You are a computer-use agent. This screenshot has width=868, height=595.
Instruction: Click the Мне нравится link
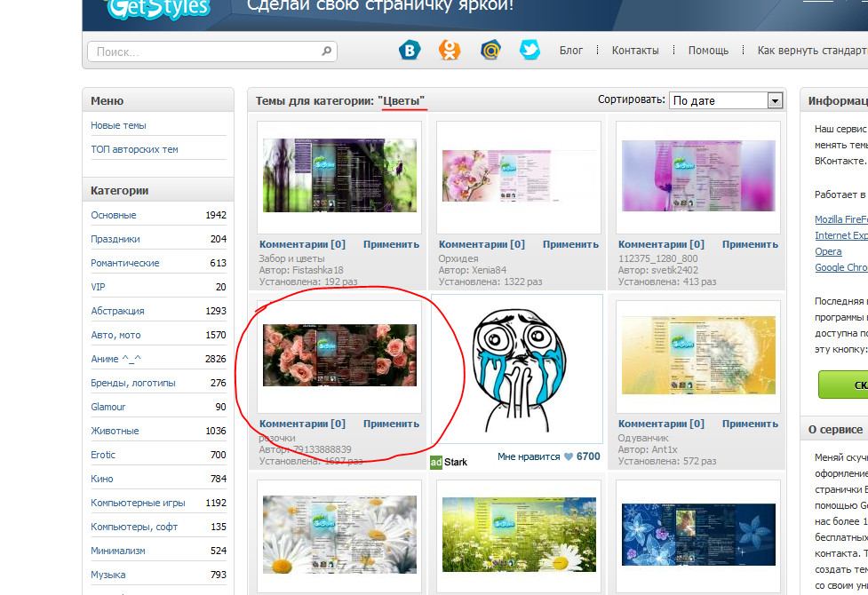coord(529,456)
